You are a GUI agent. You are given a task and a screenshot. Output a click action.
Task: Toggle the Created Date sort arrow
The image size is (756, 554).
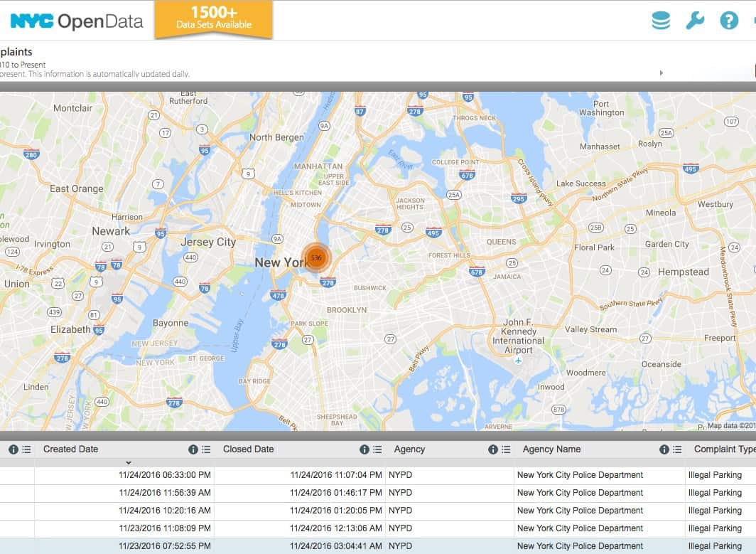point(128,462)
